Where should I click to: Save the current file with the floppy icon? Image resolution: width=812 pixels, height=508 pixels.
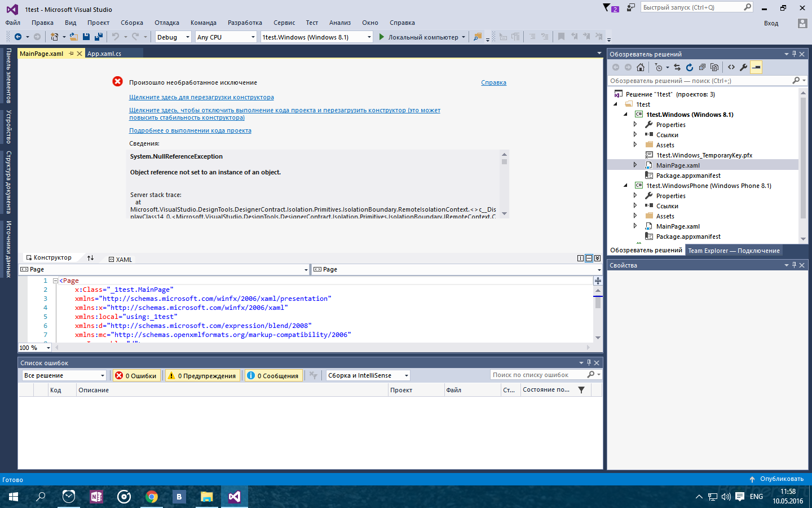86,37
